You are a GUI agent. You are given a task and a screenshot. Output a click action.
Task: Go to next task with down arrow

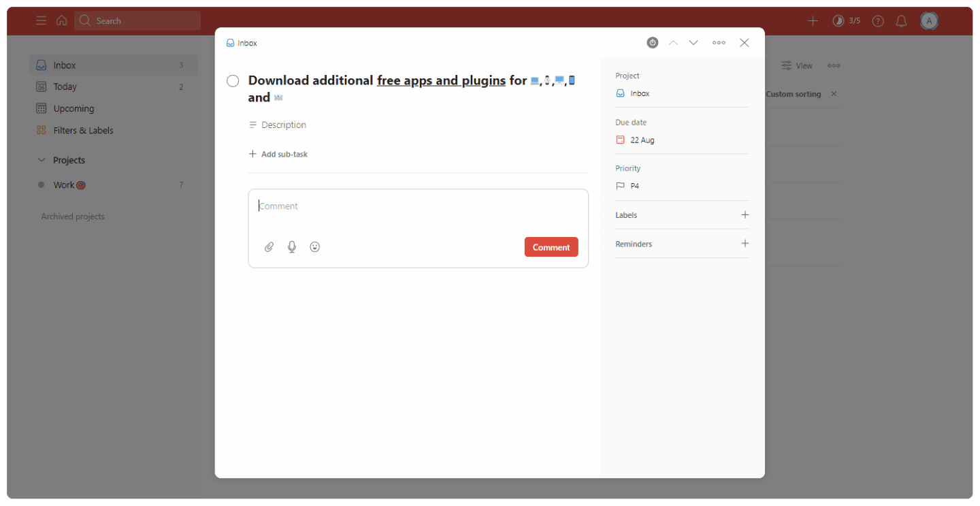(x=693, y=43)
